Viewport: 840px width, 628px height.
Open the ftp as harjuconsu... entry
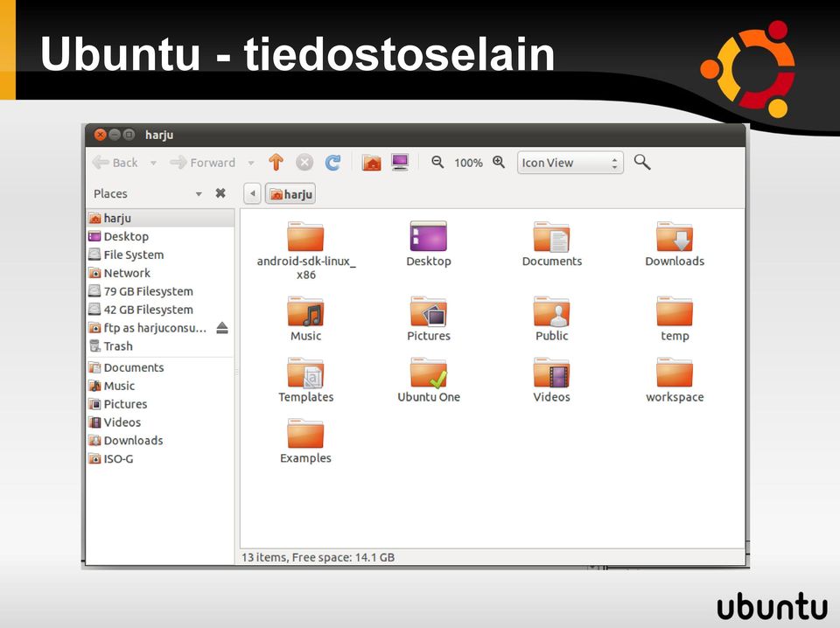150,328
